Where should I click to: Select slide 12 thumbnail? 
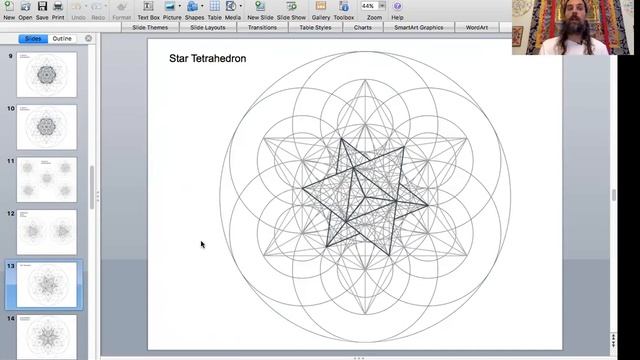click(47, 232)
